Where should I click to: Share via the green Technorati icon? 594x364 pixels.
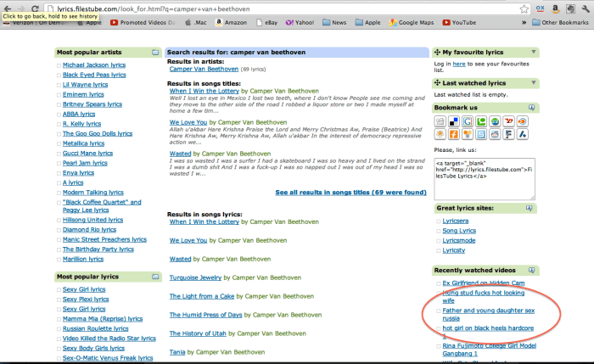(481, 121)
